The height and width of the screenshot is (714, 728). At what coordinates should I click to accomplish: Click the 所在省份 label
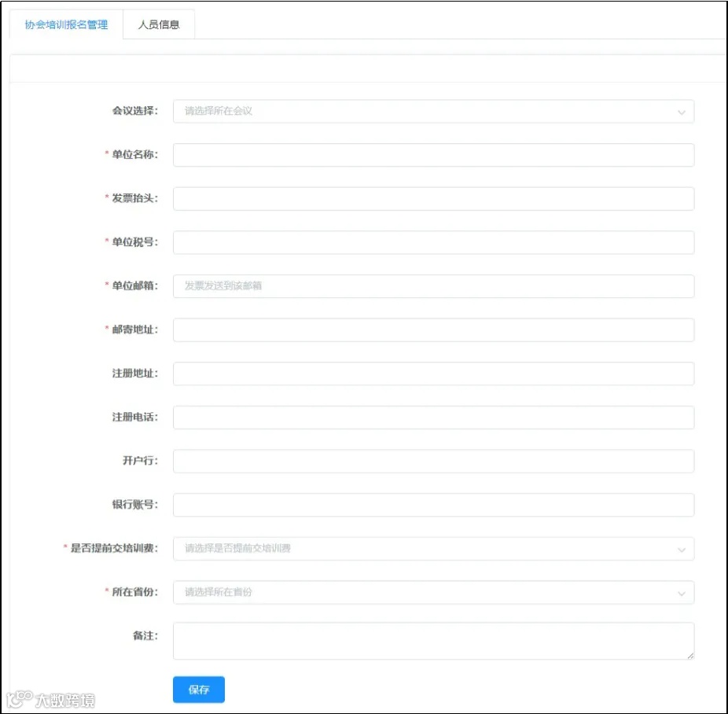pyautogui.click(x=135, y=592)
